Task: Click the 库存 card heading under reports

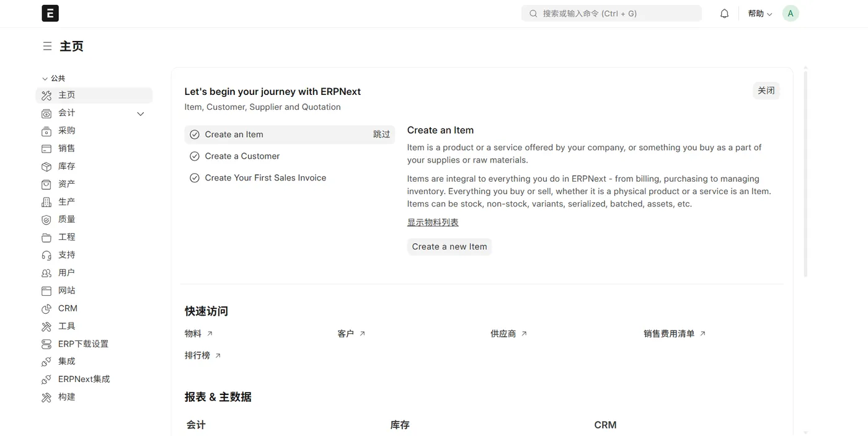Action: click(x=400, y=425)
